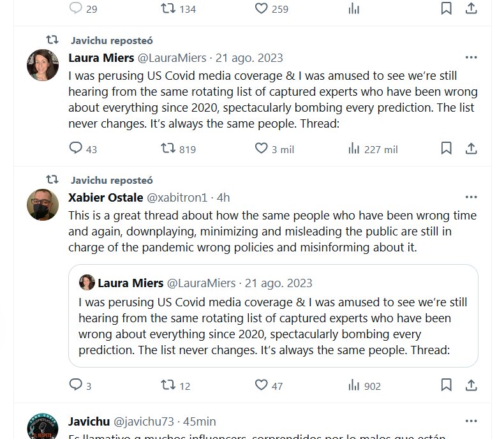The image size is (504, 439).
Task: Open Javichu's profile name link
Action: pyautogui.click(x=89, y=422)
